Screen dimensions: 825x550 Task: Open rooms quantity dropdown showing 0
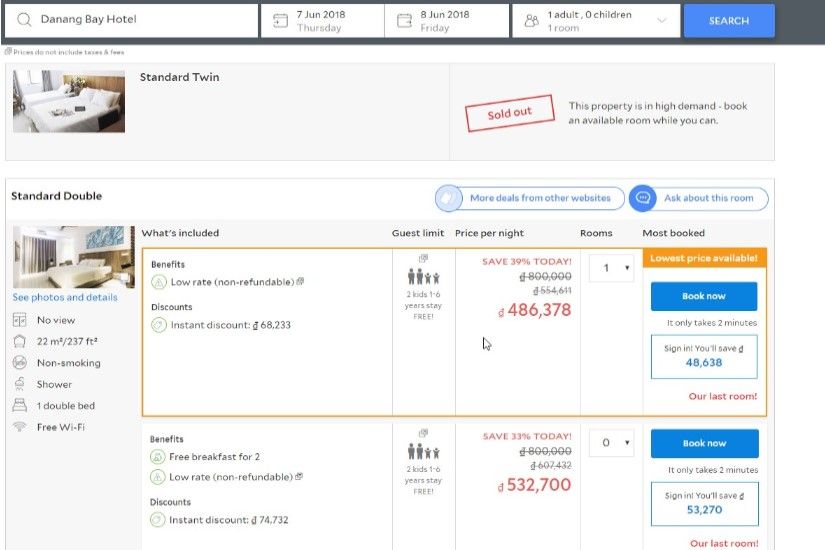click(x=611, y=443)
